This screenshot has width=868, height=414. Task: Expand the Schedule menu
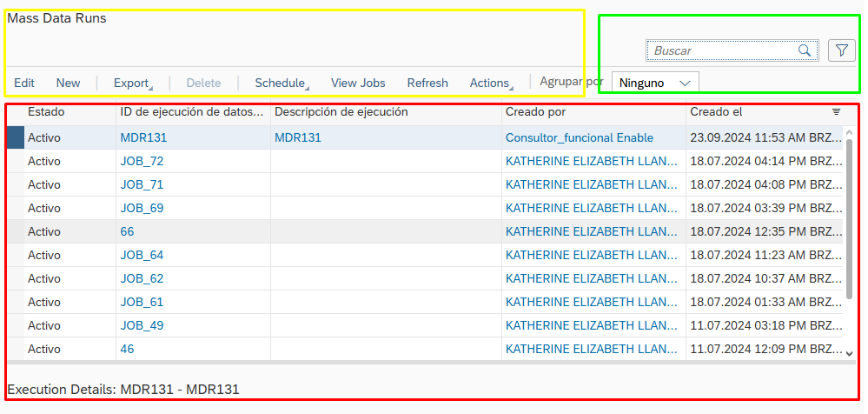pos(281,83)
